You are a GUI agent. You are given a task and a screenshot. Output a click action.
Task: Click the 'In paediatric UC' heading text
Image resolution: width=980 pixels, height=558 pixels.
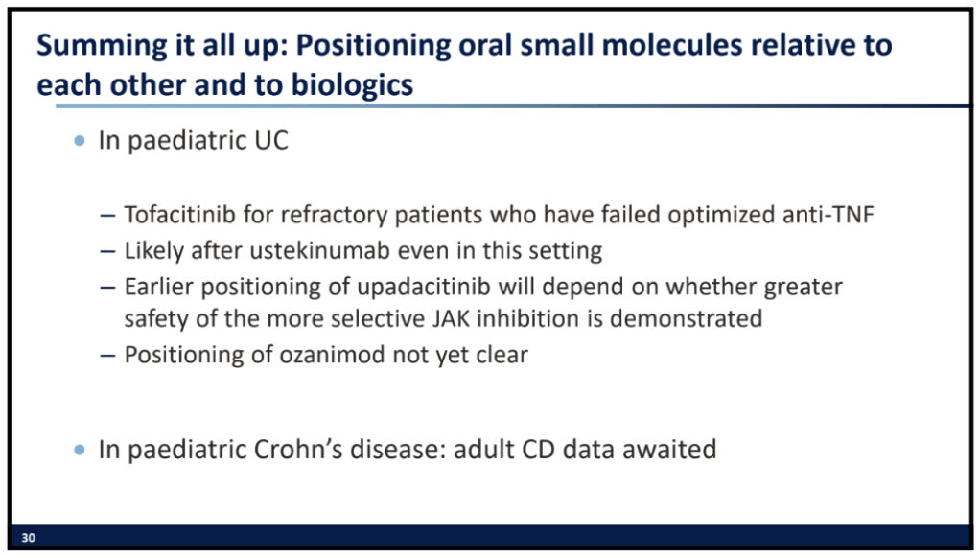click(x=193, y=141)
